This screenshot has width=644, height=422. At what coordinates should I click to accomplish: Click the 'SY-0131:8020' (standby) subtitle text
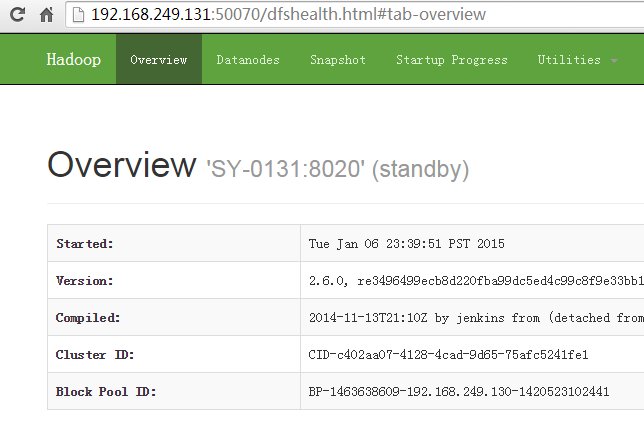coord(337,168)
